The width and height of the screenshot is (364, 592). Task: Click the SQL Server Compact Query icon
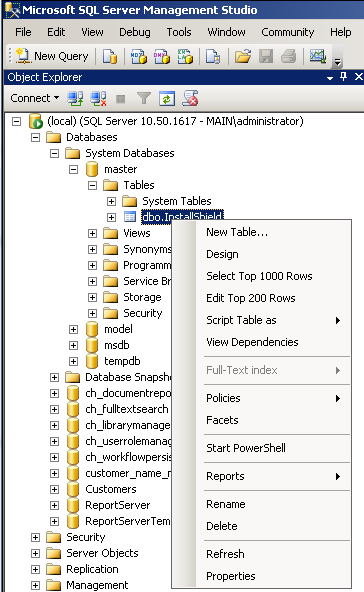coord(213,57)
